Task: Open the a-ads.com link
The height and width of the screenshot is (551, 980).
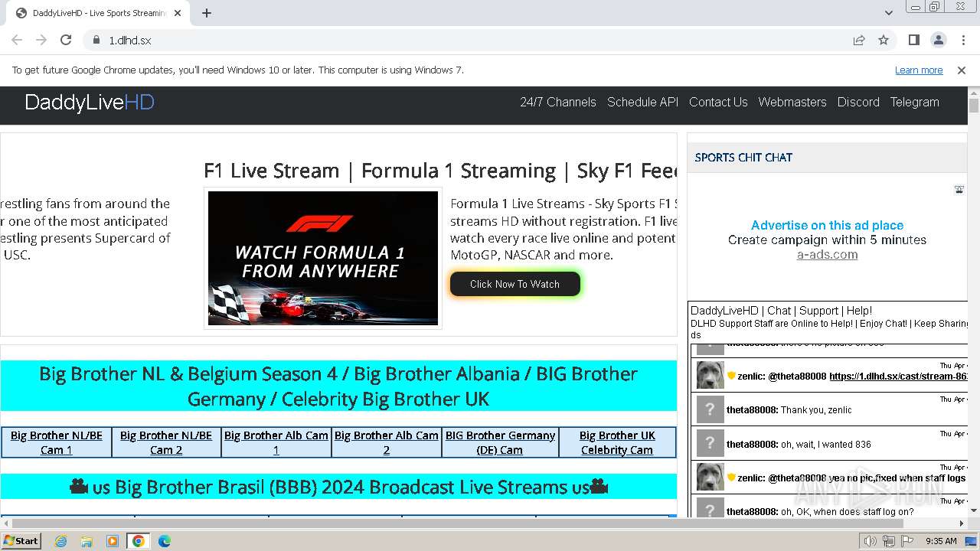Action: [x=827, y=254]
